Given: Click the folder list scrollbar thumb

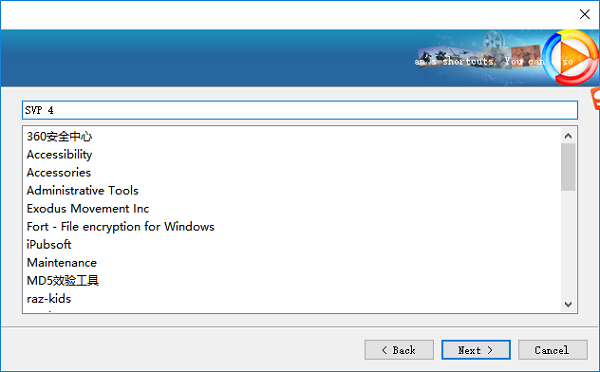Looking at the screenshot, I should pyautogui.click(x=568, y=167).
